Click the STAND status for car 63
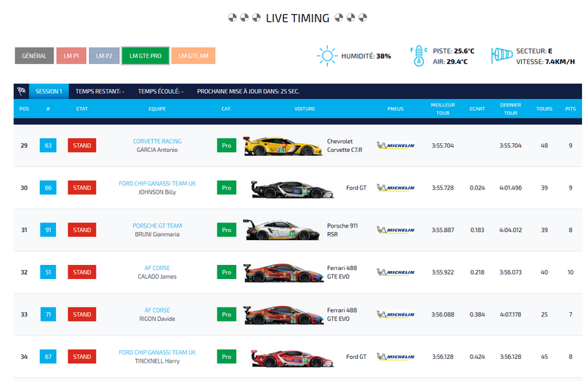The height and width of the screenshot is (381, 588). 82,145
